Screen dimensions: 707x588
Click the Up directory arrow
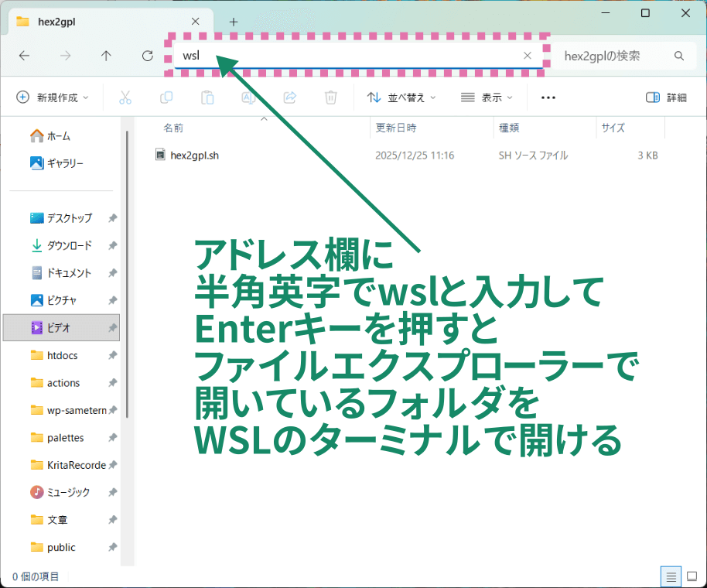[x=107, y=56]
